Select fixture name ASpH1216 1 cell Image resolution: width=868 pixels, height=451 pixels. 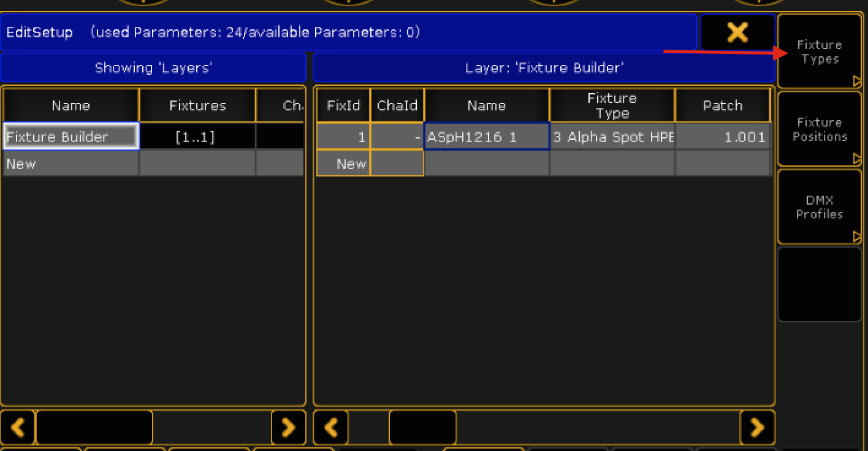coord(486,137)
